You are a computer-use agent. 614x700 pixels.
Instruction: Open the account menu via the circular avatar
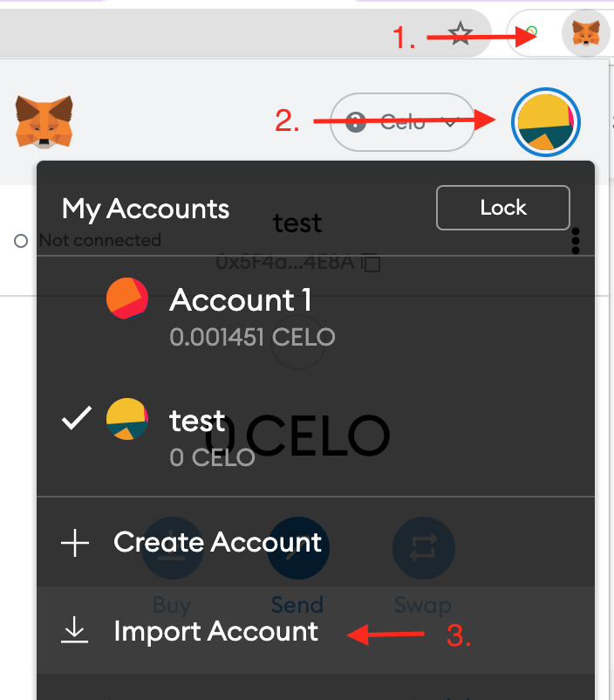click(x=546, y=123)
